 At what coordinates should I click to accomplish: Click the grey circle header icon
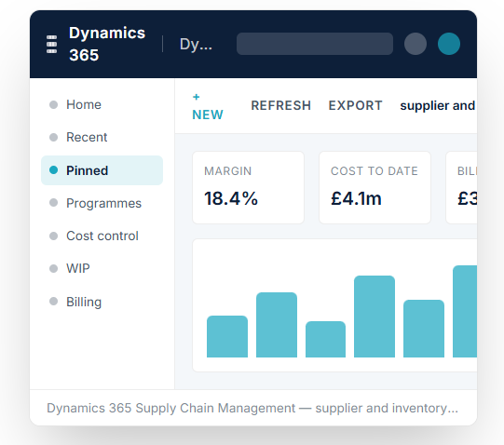[415, 44]
